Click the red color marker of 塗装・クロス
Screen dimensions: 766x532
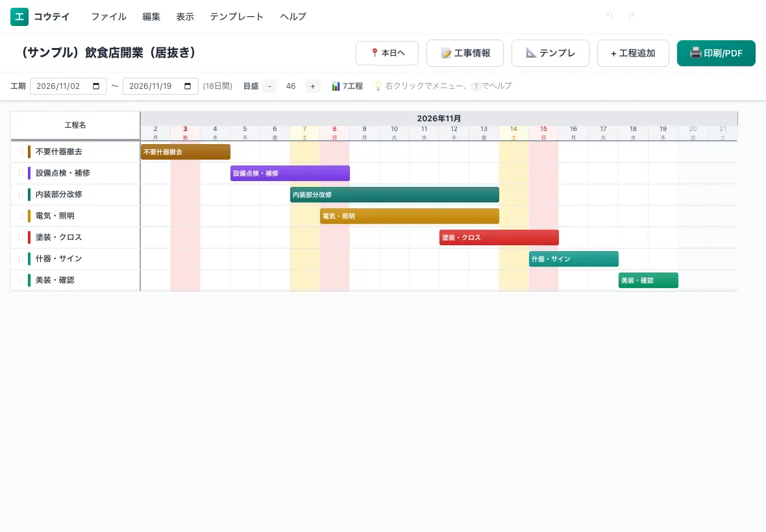click(x=29, y=237)
